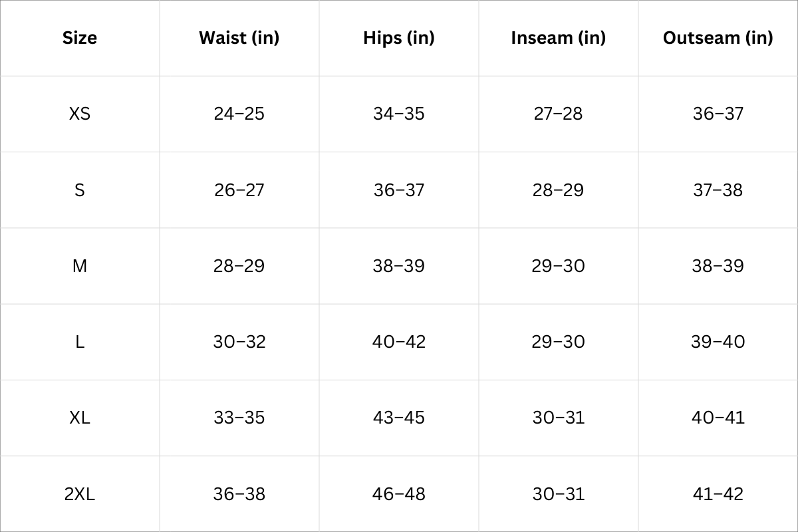Select the XS size row label

pos(80,114)
